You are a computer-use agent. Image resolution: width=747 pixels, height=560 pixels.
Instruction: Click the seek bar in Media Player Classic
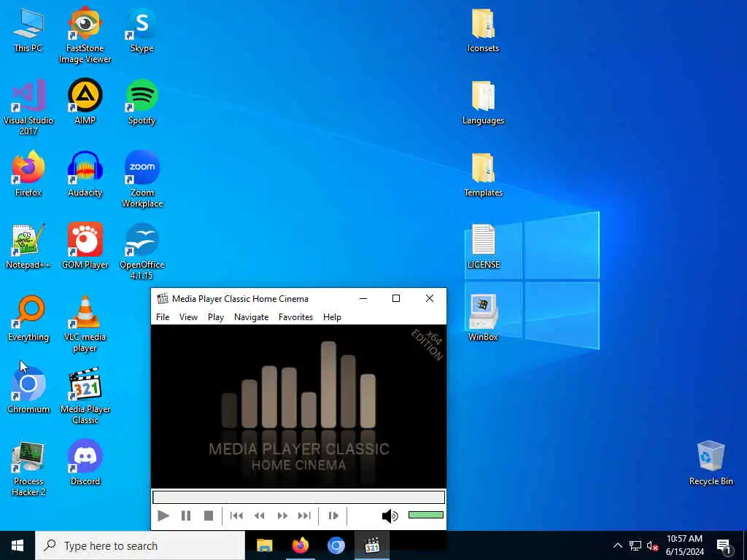298,497
